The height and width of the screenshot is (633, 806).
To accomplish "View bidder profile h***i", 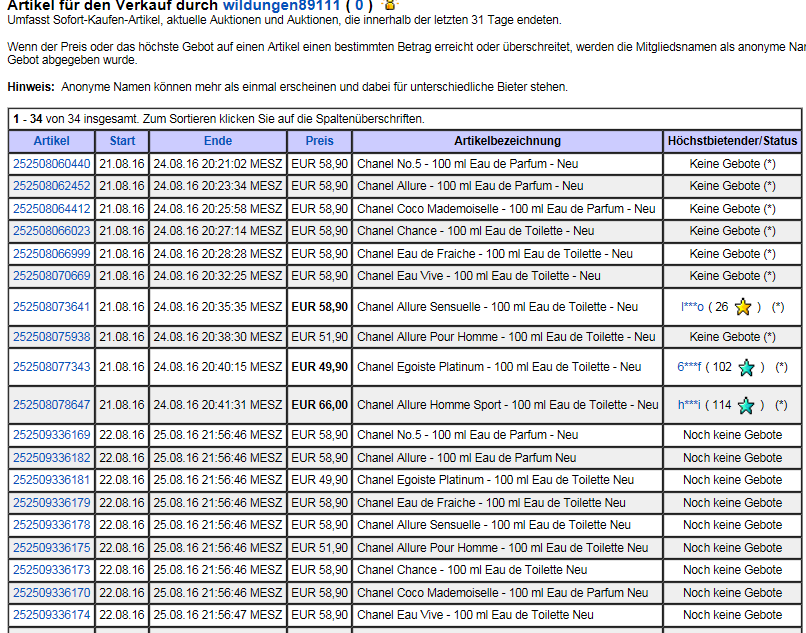I will [x=689, y=405].
